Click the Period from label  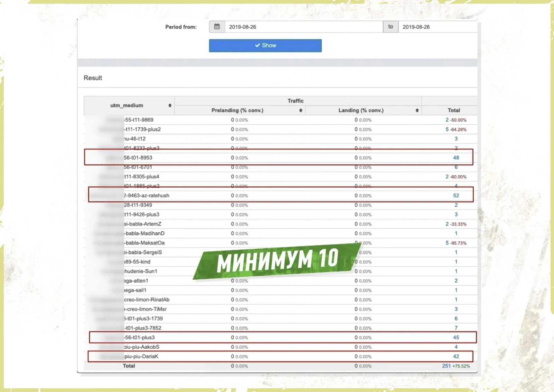point(181,27)
